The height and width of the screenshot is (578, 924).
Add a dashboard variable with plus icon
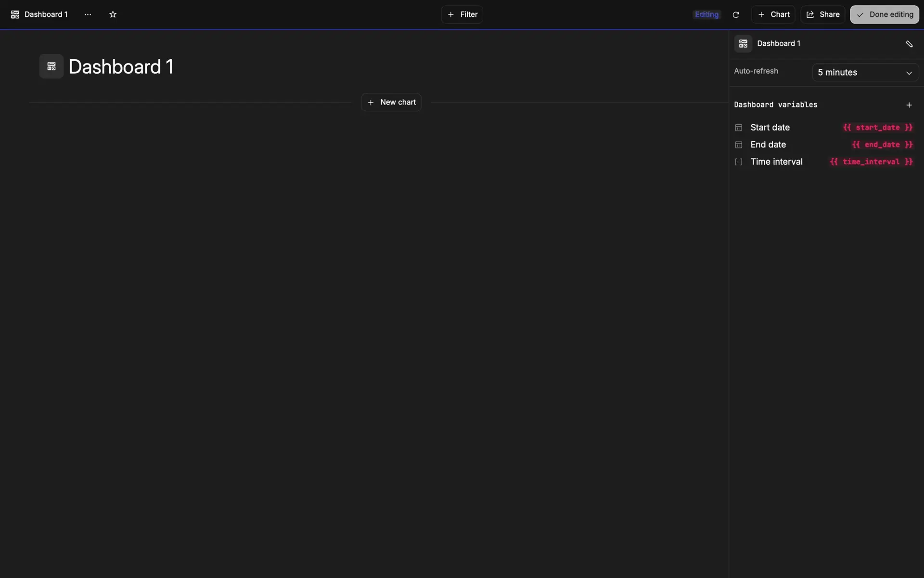coord(909,105)
